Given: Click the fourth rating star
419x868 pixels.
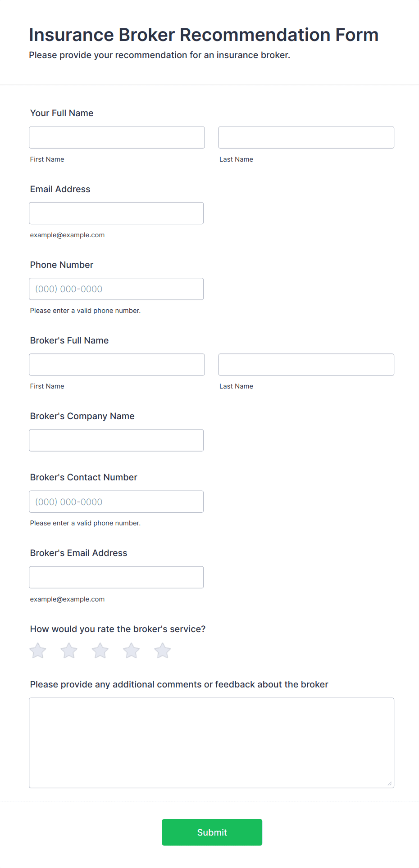Looking at the screenshot, I should click(x=132, y=651).
